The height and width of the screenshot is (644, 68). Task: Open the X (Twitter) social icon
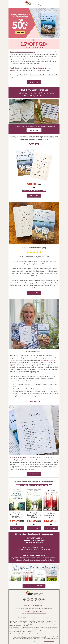click(28, 599)
